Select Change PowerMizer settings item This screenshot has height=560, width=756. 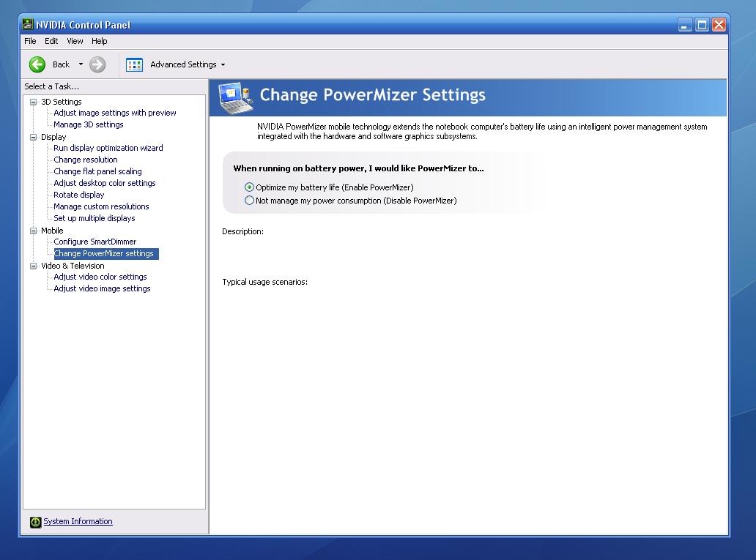coord(106,253)
